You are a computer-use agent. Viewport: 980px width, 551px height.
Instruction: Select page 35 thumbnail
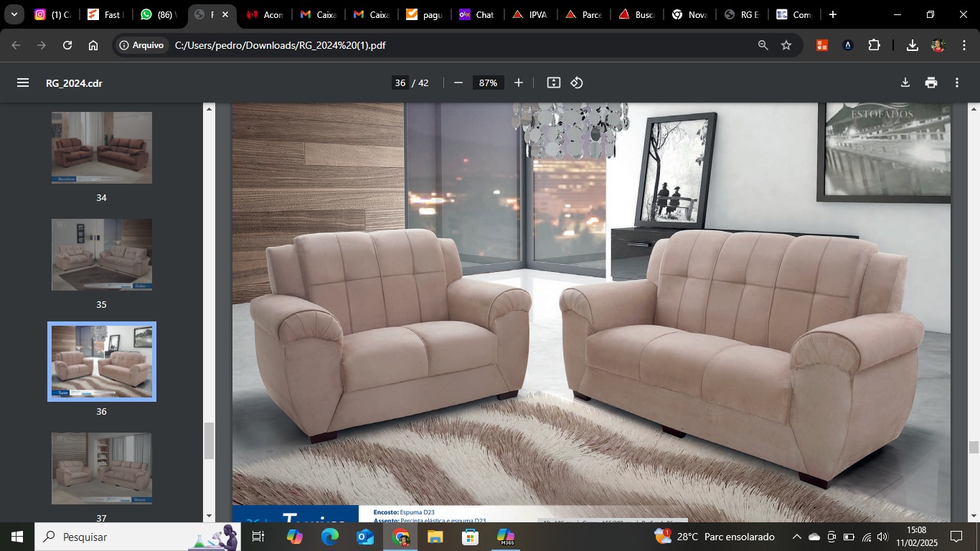click(x=102, y=255)
